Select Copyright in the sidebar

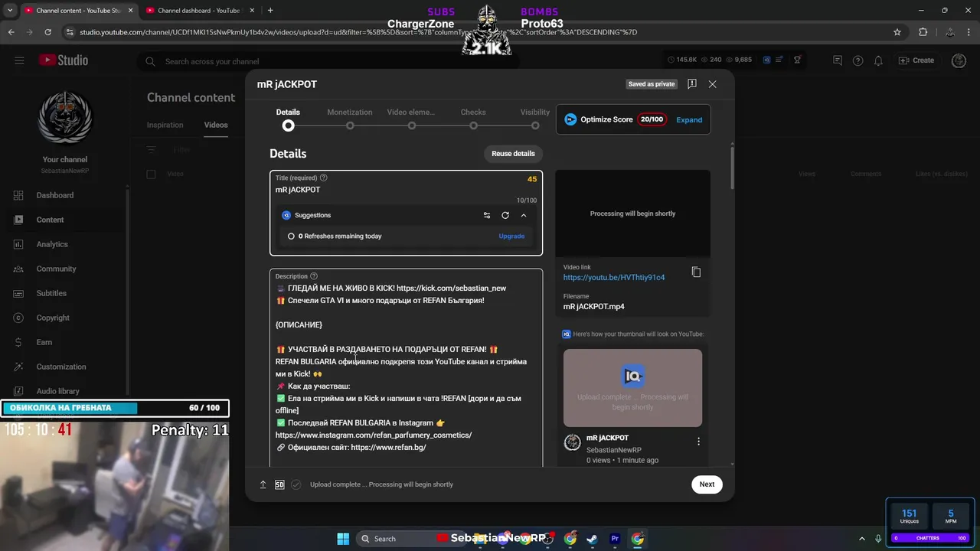point(53,318)
